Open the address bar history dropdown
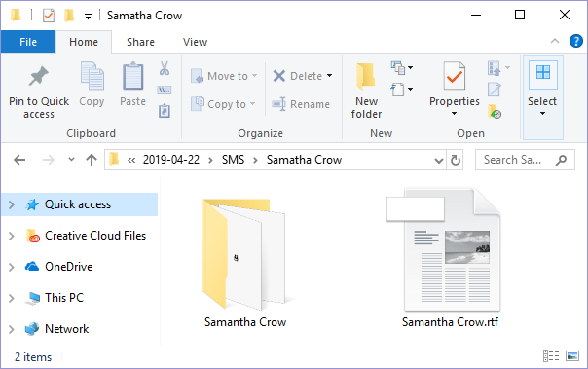 click(x=438, y=160)
